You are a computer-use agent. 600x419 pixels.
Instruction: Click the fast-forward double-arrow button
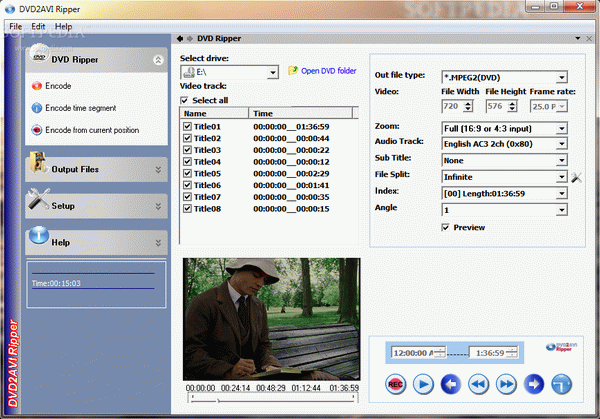[x=506, y=384]
